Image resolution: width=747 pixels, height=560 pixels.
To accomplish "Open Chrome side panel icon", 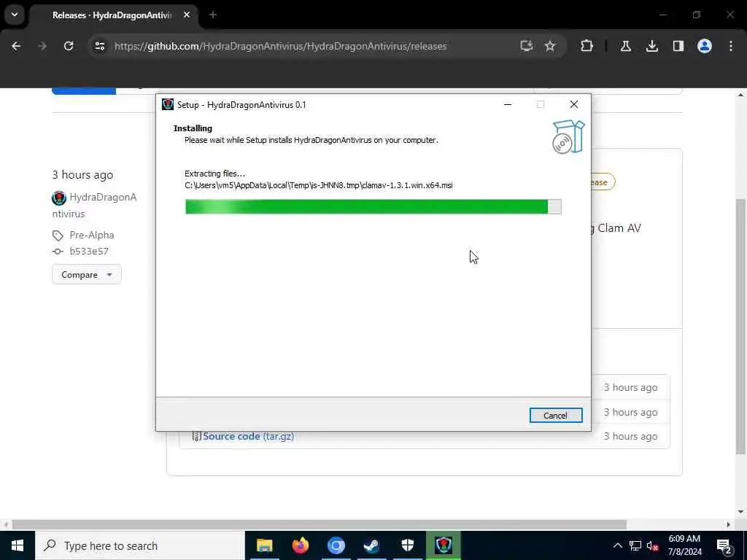I will coord(678,46).
